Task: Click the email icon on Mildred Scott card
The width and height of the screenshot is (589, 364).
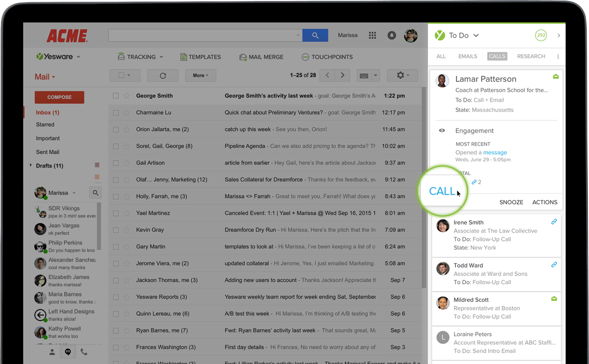Action: coord(554,299)
